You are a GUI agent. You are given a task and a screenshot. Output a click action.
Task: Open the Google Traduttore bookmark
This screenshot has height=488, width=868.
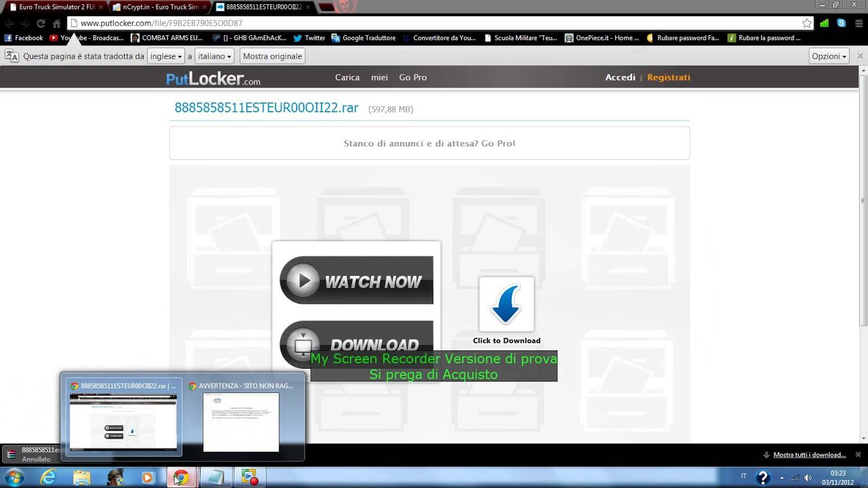tap(363, 38)
